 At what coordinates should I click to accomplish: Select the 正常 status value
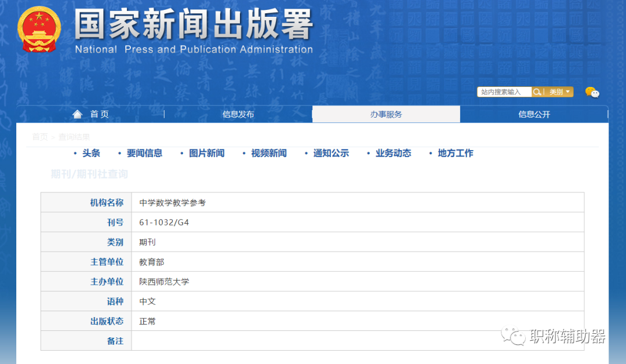pos(147,321)
